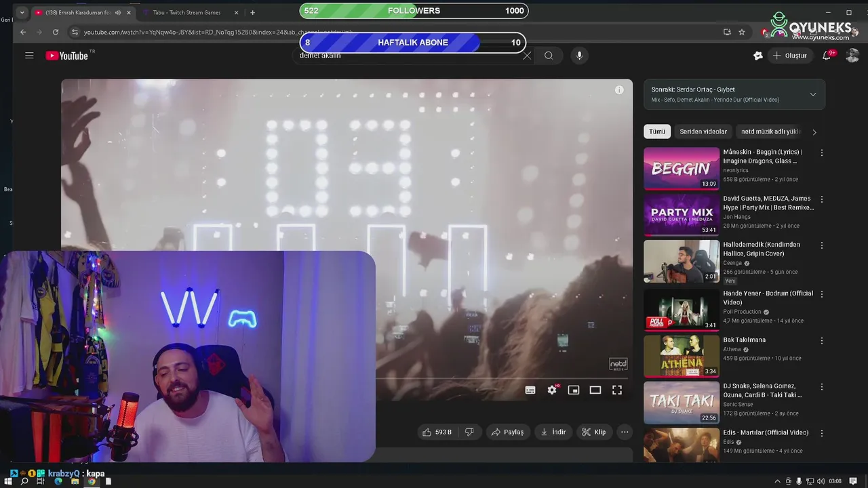The height and width of the screenshot is (488, 868).
Task: Open Chrome from the taskbar
Action: pyautogui.click(x=92, y=481)
